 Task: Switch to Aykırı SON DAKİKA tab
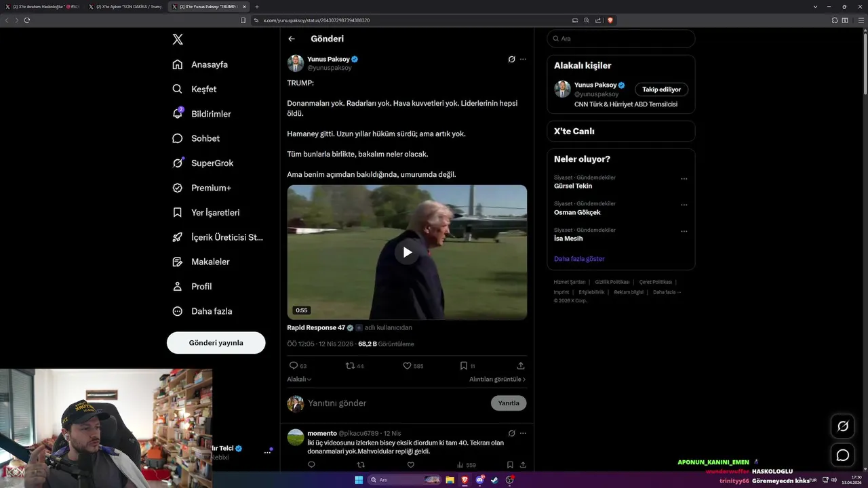pyautogui.click(x=125, y=6)
